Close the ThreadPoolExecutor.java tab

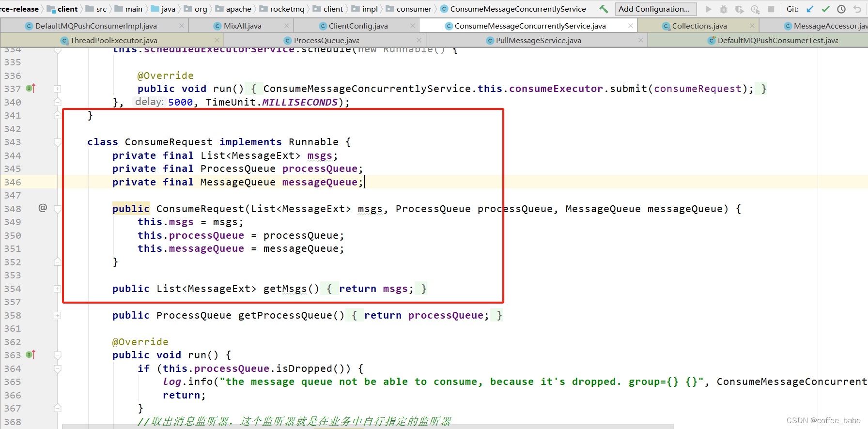[x=217, y=40]
